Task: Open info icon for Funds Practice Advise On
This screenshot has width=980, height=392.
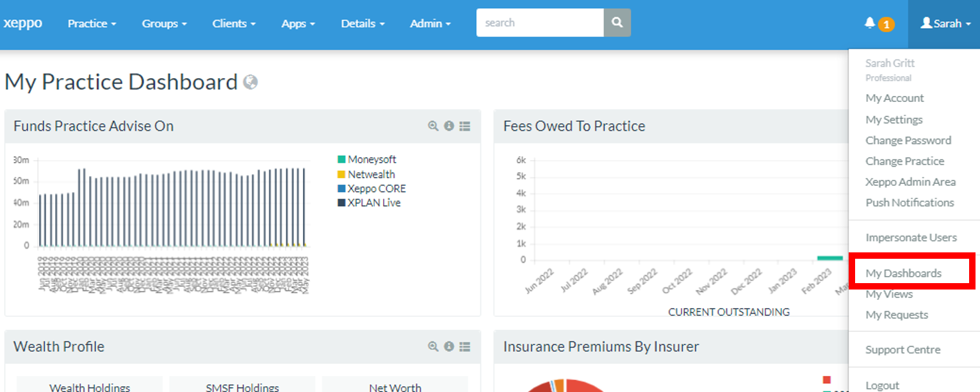Action: pyautogui.click(x=449, y=126)
